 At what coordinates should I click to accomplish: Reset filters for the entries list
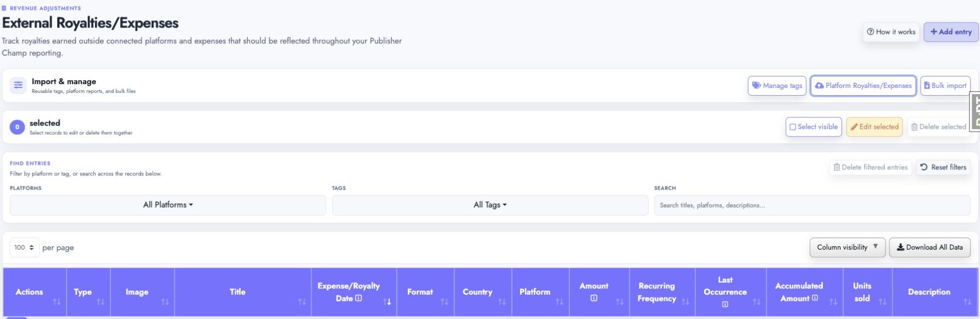pyautogui.click(x=943, y=167)
